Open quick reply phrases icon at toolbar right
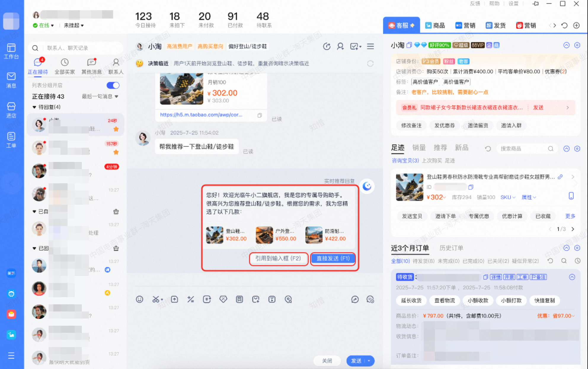This screenshot has width=588, height=369. click(x=370, y=299)
